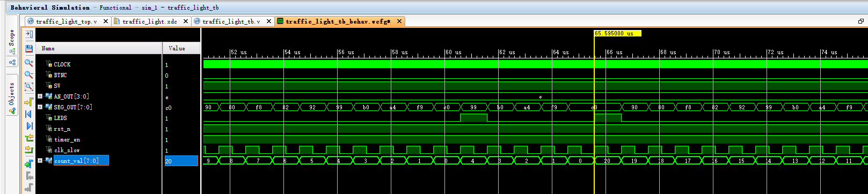Select the count_val[7:0] signal name
Screen dimensions: 868x194
[x=76, y=161]
